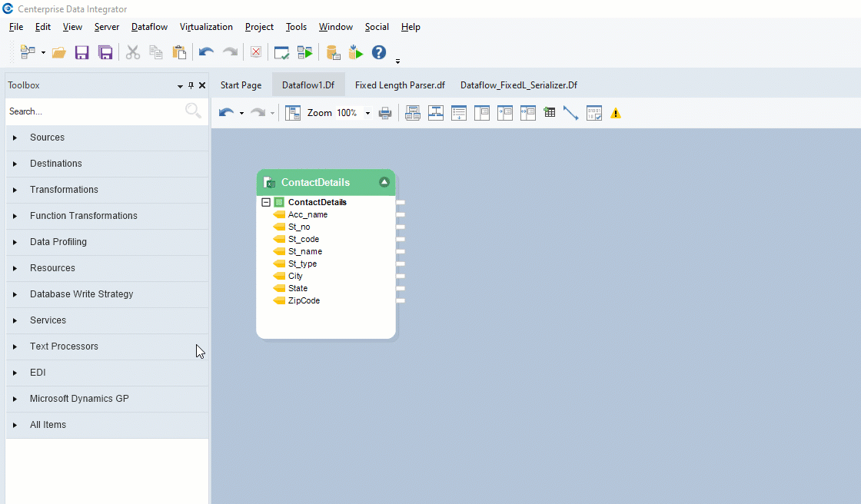The width and height of the screenshot is (861, 504).
Task: Select the diagonal link line tool
Action: pyautogui.click(x=570, y=113)
